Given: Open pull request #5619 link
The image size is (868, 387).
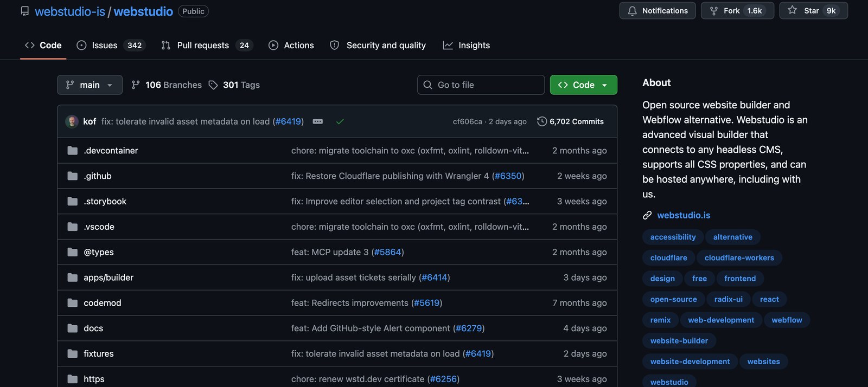Looking at the screenshot, I should click(x=427, y=303).
